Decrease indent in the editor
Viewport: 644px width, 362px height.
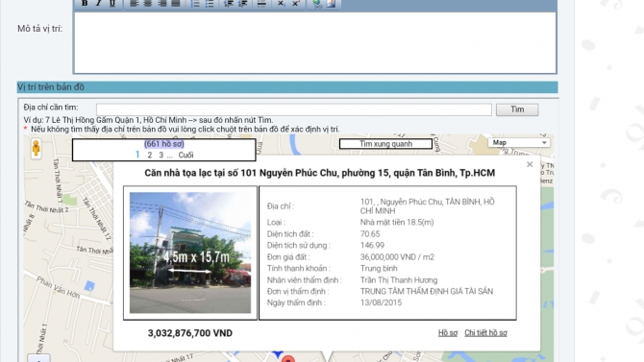229,3
